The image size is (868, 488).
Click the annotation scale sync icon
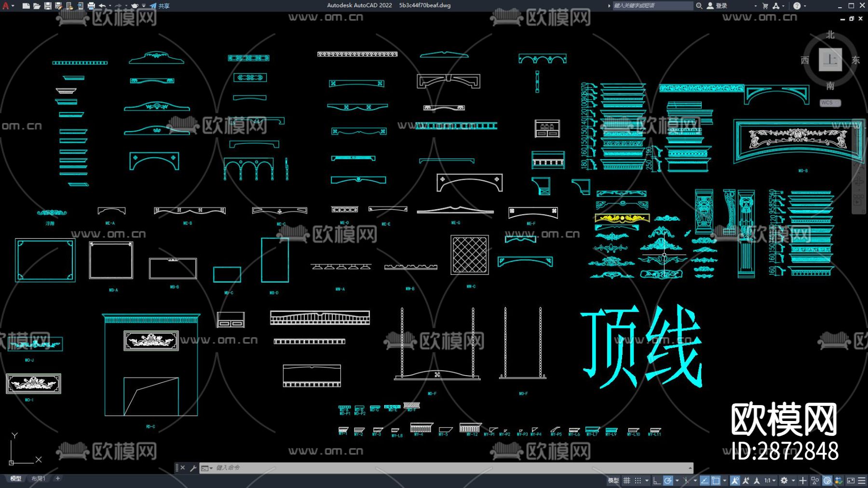click(757, 480)
